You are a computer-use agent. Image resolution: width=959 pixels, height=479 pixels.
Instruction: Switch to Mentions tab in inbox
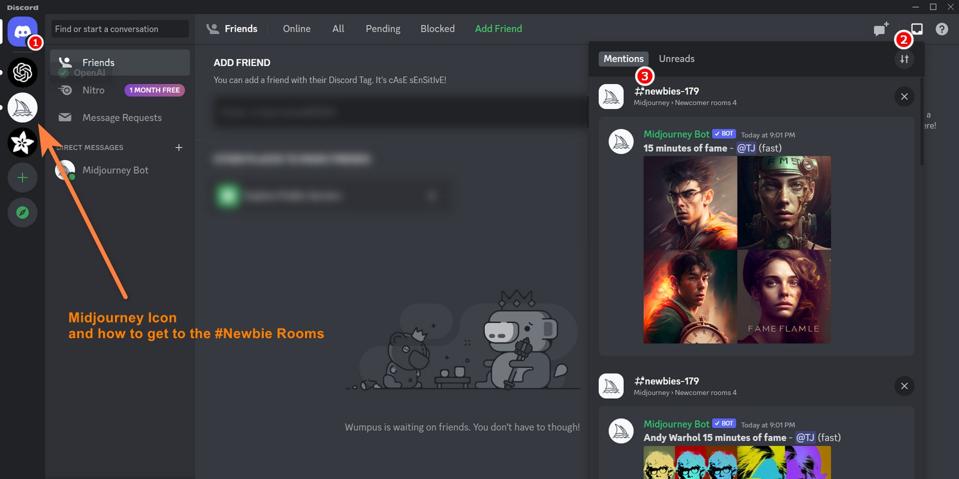point(623,59)
